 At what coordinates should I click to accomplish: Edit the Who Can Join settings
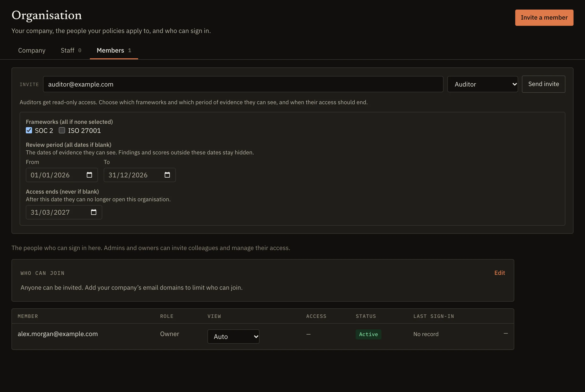[x=499, y=273]
